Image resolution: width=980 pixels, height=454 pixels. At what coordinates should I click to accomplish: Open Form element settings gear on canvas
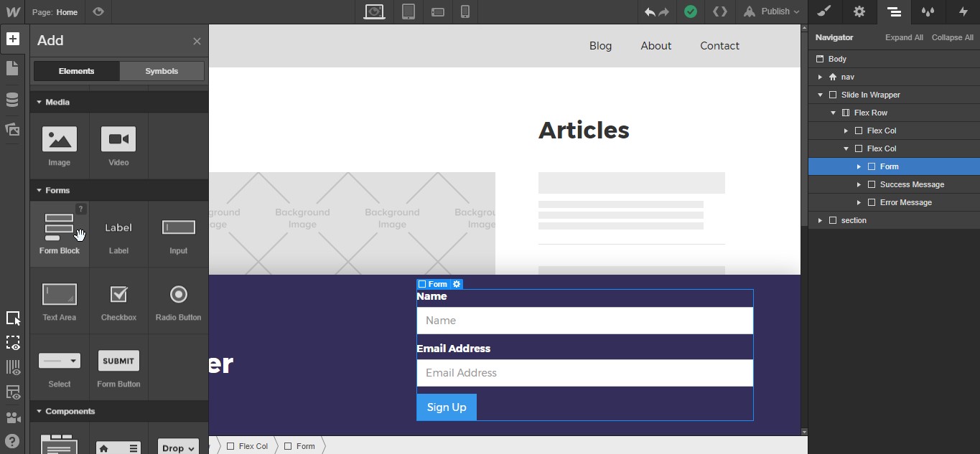click(x=457, y=284)
